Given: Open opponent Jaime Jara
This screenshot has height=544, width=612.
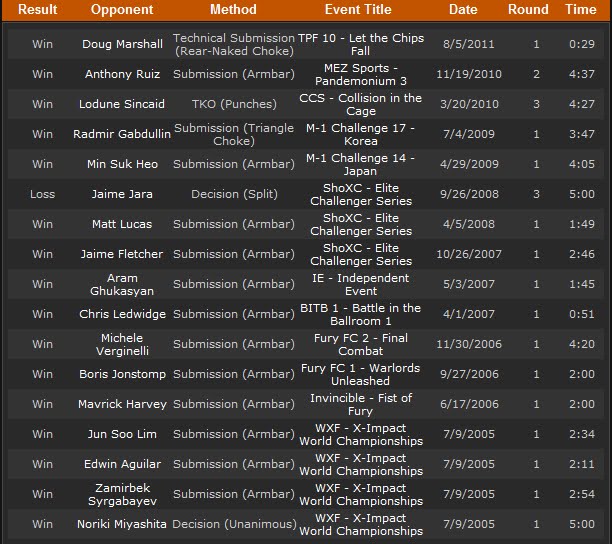Looking at the screenshot, I should click(122, 194).
